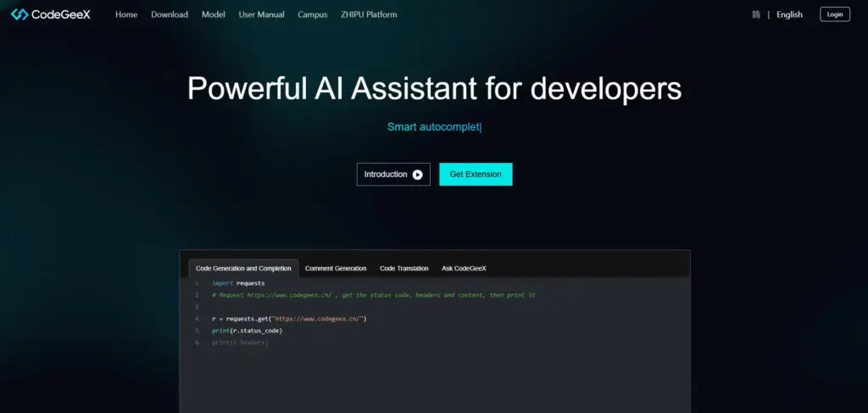Screen dimensions: 868x413
Task: Click the 'import requests' code line
Action: pos(238,283)
